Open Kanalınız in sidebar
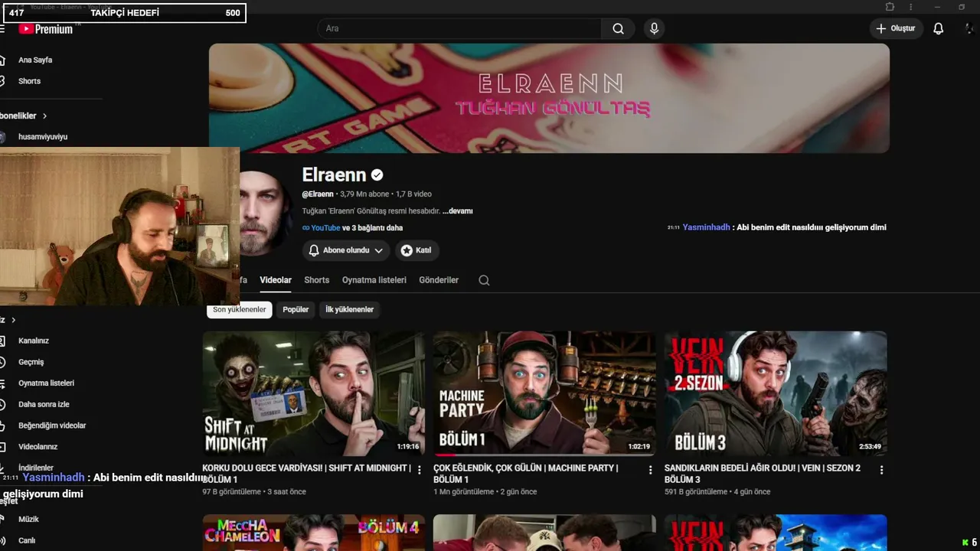Image resolution: width=980 pixels, height=551 pixels. click(34, 341)
